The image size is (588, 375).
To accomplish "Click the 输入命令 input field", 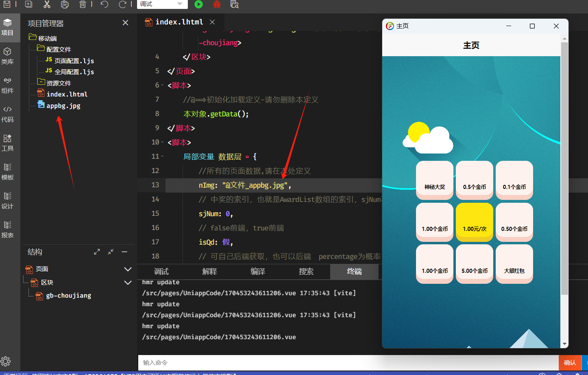I will [x=348, y=362].
